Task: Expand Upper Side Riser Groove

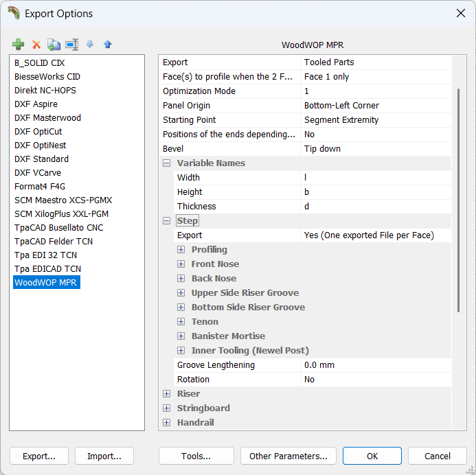Action: pos(181,293)
